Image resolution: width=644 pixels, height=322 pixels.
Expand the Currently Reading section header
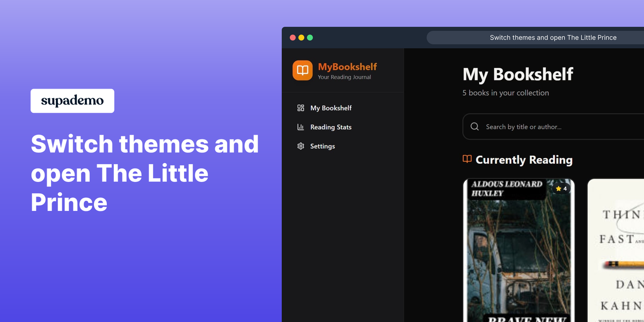(523, 160)
